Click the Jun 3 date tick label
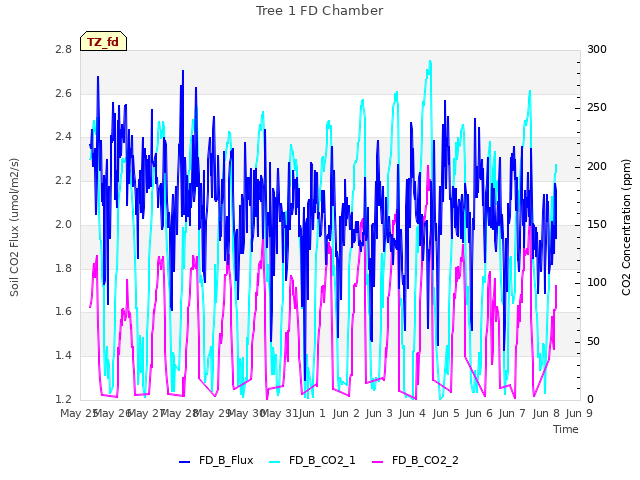The width and height of the screenshot is (640, 480). click(379, 413)
